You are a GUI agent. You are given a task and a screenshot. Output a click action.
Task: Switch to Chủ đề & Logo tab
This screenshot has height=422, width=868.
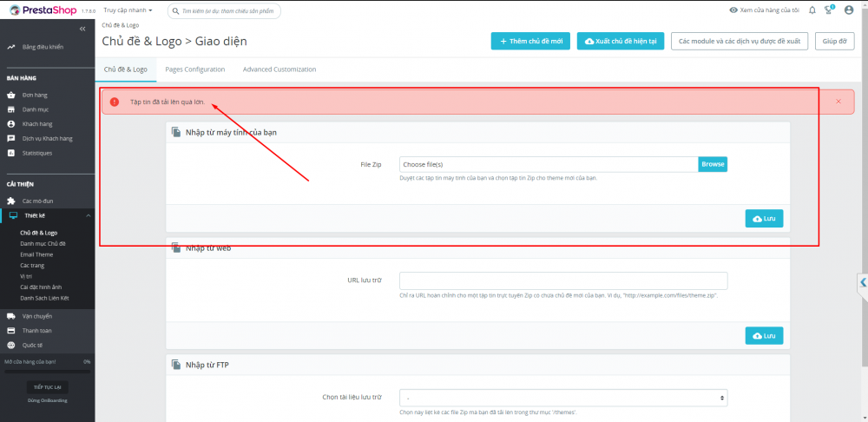tap(125, 69)
